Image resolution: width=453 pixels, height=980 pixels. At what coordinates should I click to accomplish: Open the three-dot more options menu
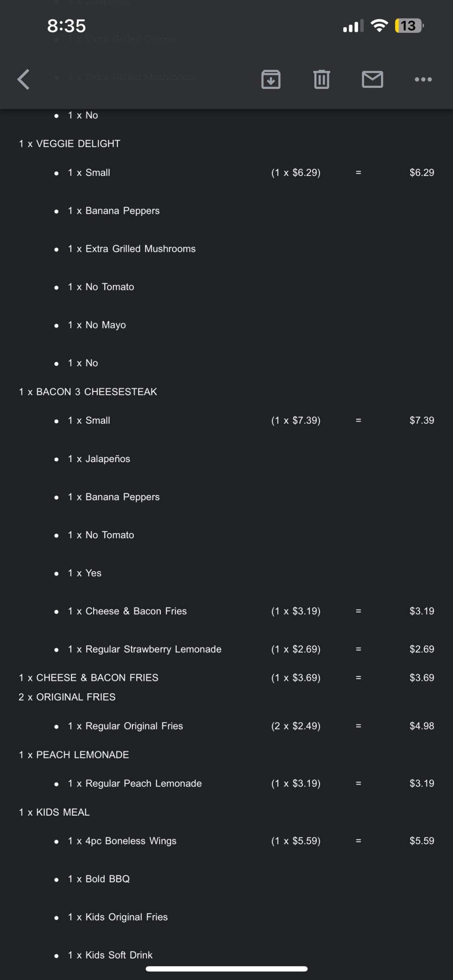423,80
